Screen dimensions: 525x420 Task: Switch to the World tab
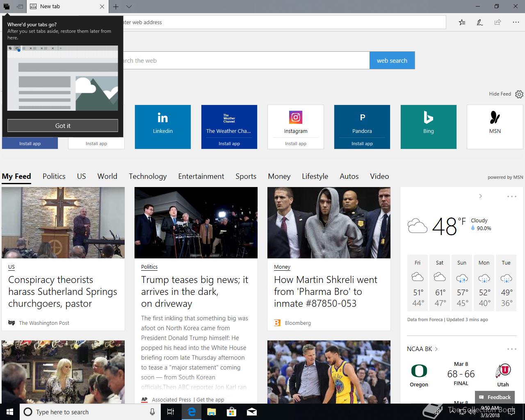tap(107, 176)
